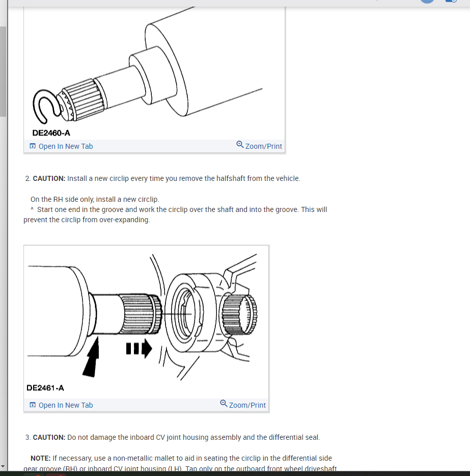This screenshot has width=470, height=476.
Task: Click the scrollbar down arrow
Action: 3,466
